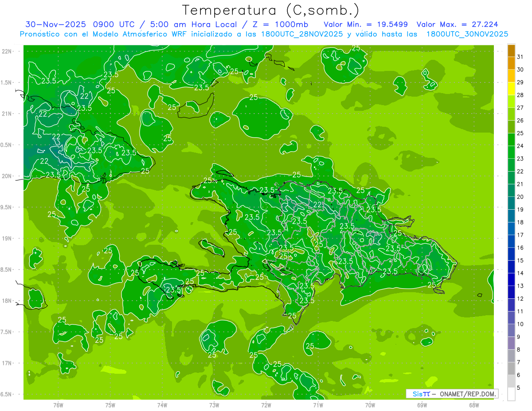Click the 74W longitude axis label

point(162,405)
